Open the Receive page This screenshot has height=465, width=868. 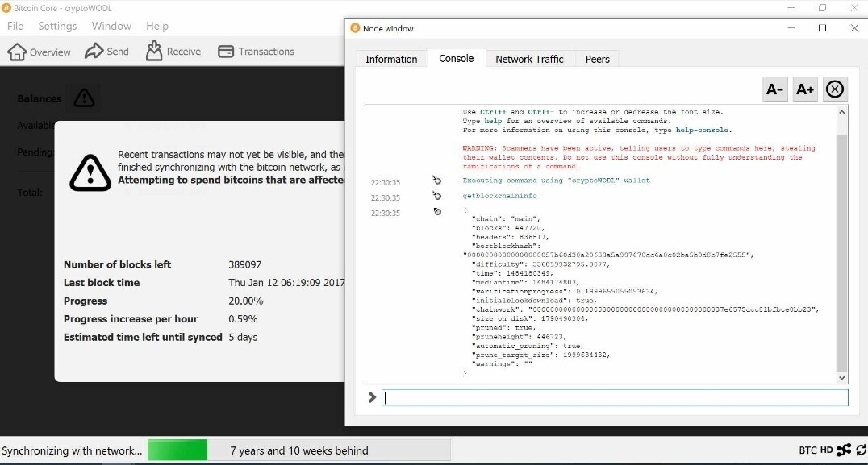[x=173, y=52]
